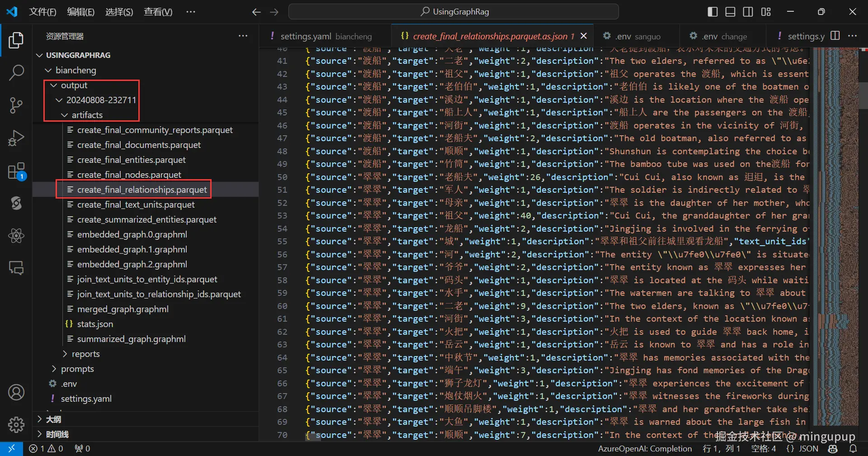Open the remote window indicator in status bar

12,449
